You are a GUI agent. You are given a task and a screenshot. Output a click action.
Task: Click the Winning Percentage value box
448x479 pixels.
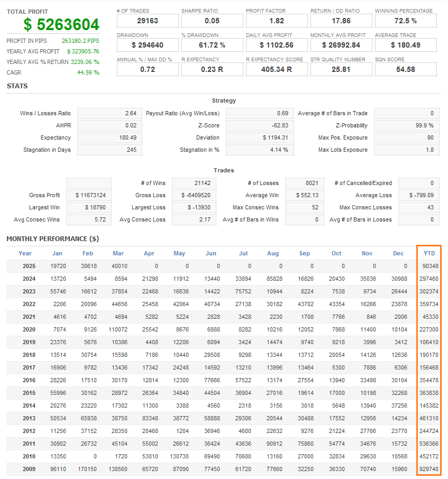click(406, 21)
